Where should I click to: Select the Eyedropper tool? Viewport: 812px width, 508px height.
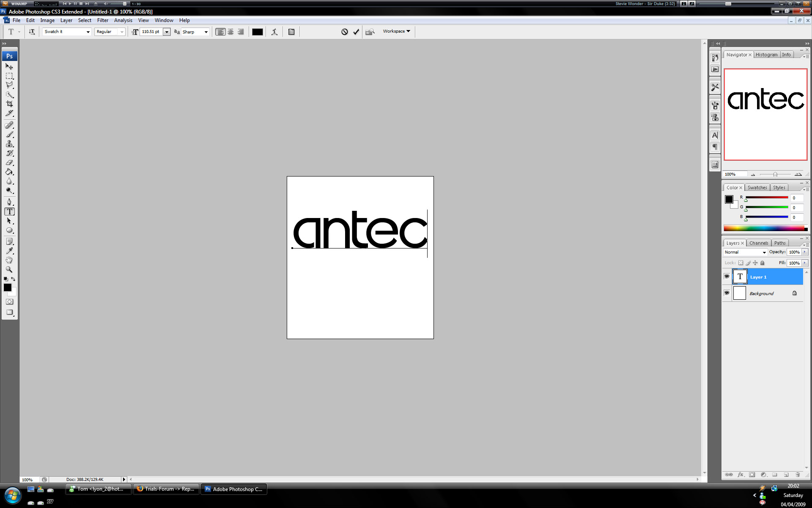point(9,251)
